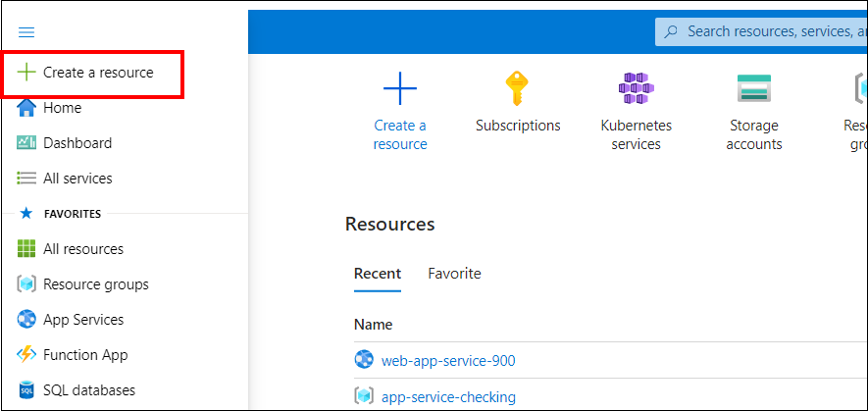The width and height of the screenshot is (868, 411).
Task: Open Function App from favorites
Action: tap(85, 355)
